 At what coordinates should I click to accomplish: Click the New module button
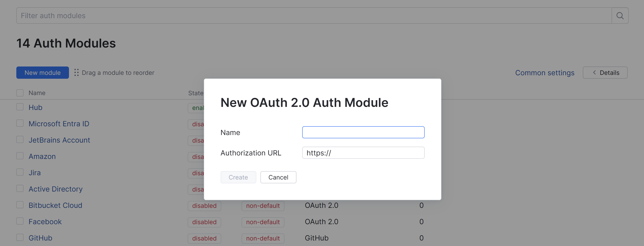point(42,72)
